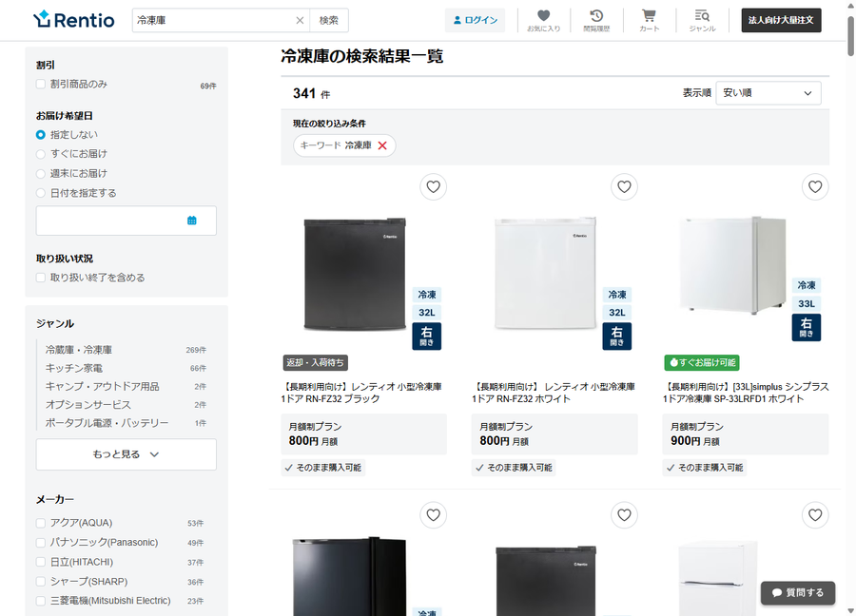Open the 安い順 sort order dropdown
Image resolution: width=856 pixels, height=616 pixels.
768,93
